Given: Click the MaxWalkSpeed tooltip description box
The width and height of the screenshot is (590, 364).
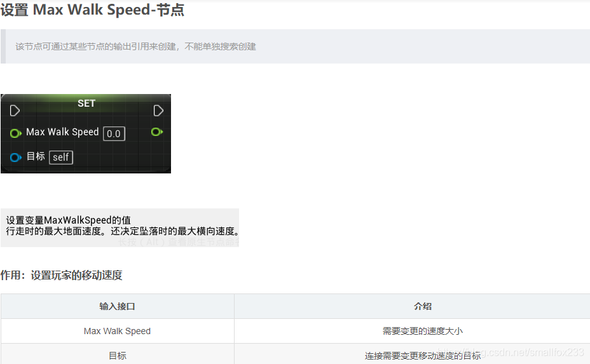Looking at the screenshot, I should pyautogui.click(x=120, y=227).
